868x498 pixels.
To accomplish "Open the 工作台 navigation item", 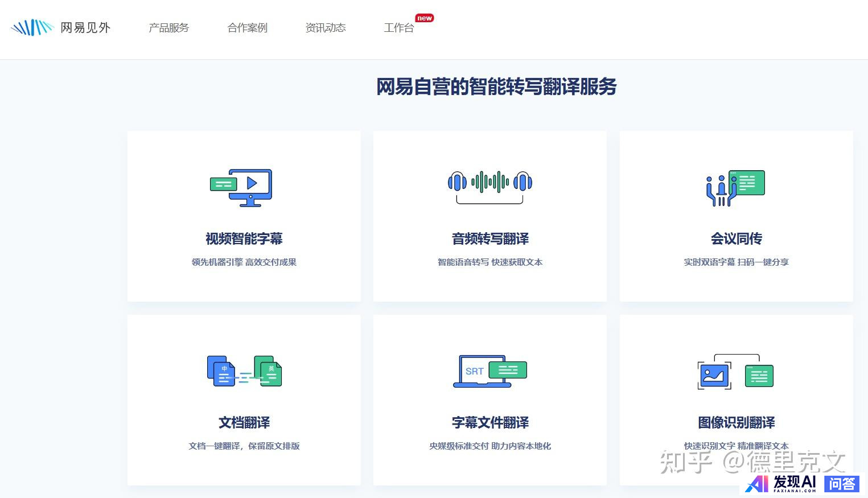I will point(398,28).
